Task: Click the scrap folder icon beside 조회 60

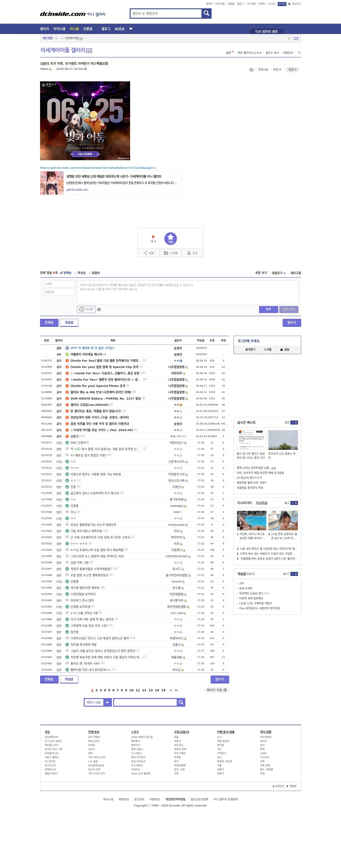Action: [x=251, y=70]
